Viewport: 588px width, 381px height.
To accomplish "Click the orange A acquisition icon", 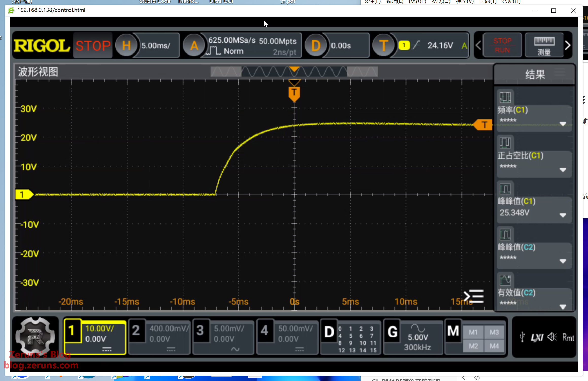I will (x=194, y=46).
